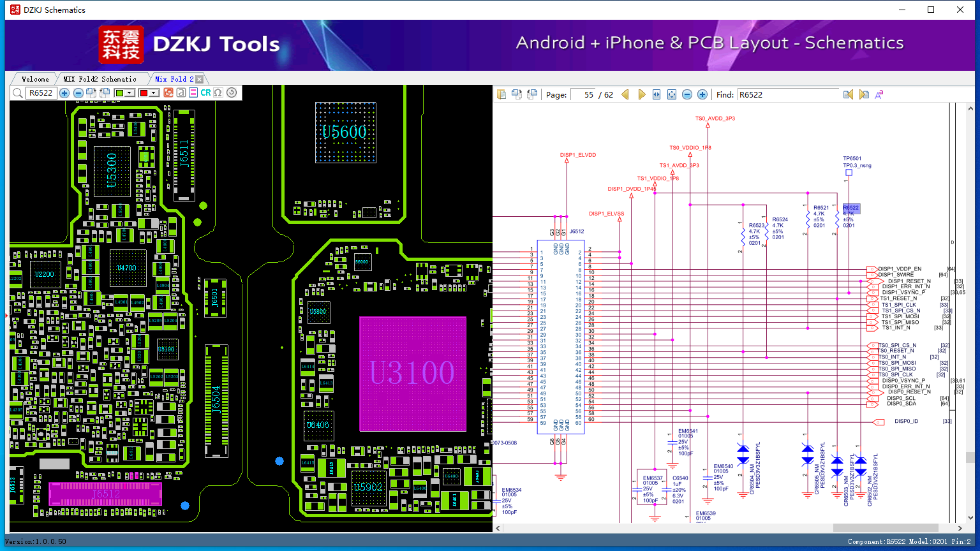Go to the previous schematic page
Viewport: 980px width, 551px height.
click(x=625, y=94)
